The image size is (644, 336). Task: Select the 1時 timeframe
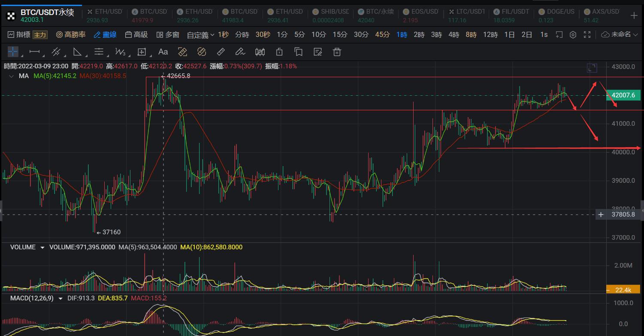click(402, 35)
